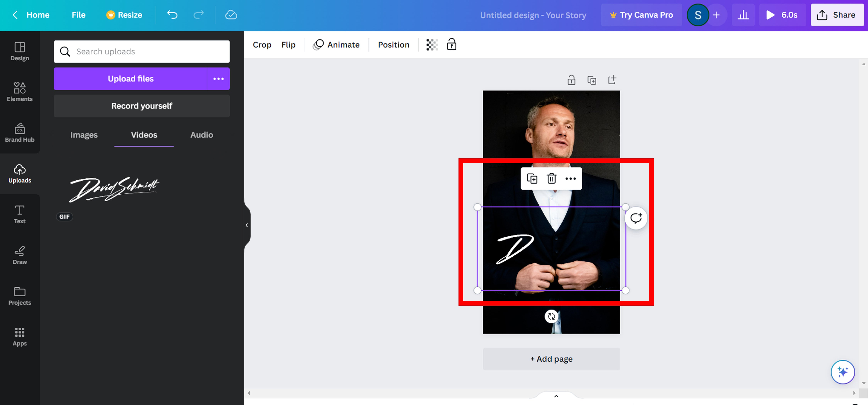Expand the element overflow menu ellipsis
This screenshot has height=405, width=868.
click(x=571, y=178)
